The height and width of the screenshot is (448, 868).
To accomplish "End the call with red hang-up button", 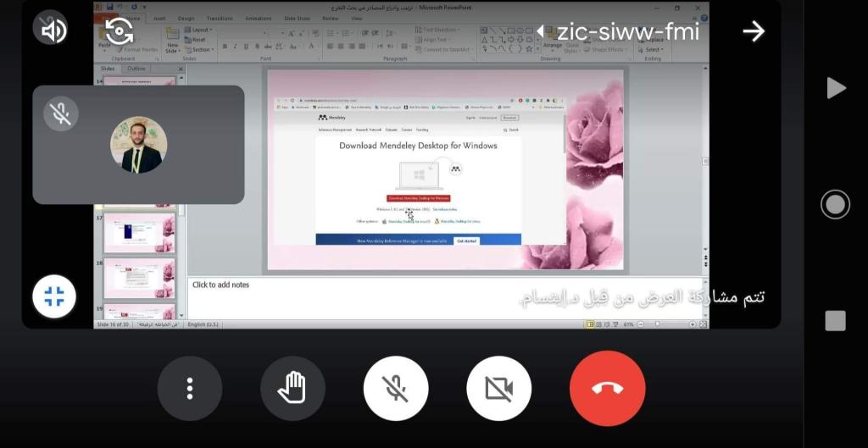I will coord(607,389).
